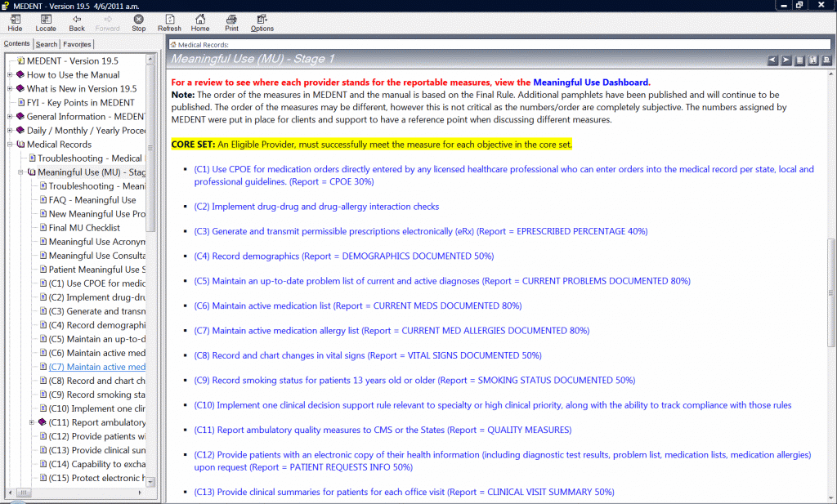The height and width of the screenshot is (504, 837).
Task: Click the content pane vertical scrollbar thumb
Action: (831, 292)
